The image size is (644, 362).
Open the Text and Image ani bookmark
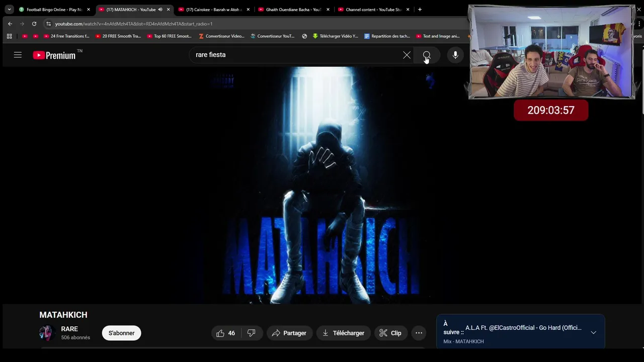(438, 36)
